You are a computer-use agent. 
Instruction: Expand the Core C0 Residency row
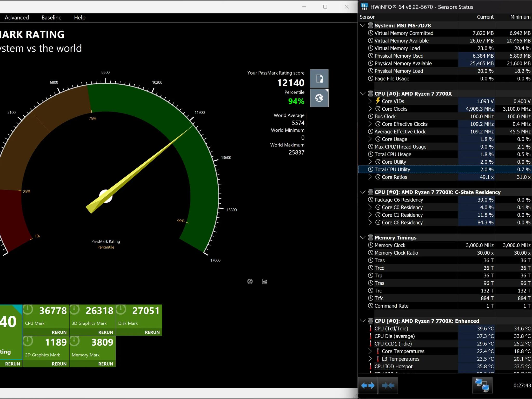click(370, 207)
